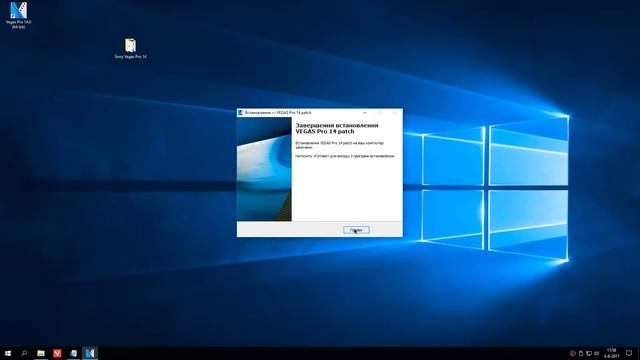Open the taskbar clock and date
640x360 pixels.
pos(611,353)
